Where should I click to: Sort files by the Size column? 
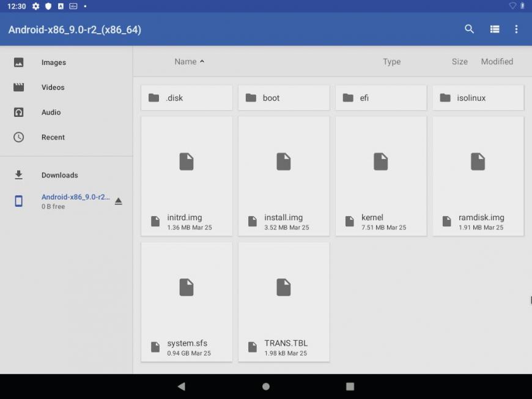point(460,61)
